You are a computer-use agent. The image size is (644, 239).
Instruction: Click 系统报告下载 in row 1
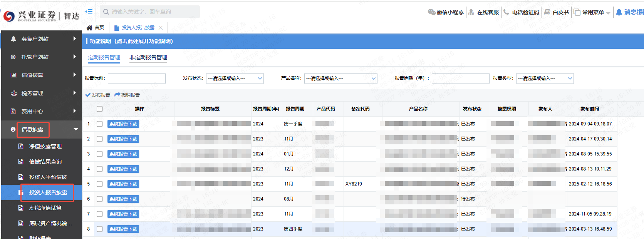[x=123, y=124]
